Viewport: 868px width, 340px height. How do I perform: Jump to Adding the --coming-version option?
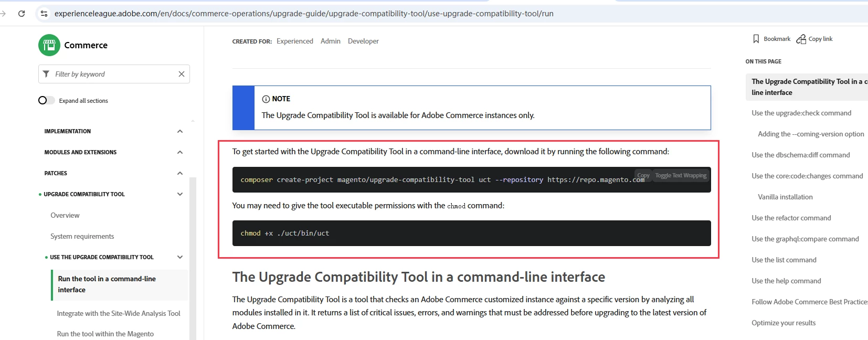[x=811, y=134]
